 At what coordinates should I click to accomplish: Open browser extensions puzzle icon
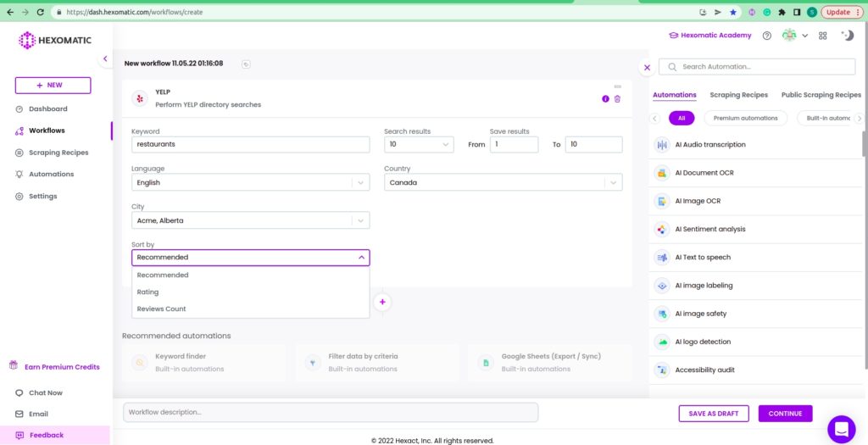[x=782, y=12]
